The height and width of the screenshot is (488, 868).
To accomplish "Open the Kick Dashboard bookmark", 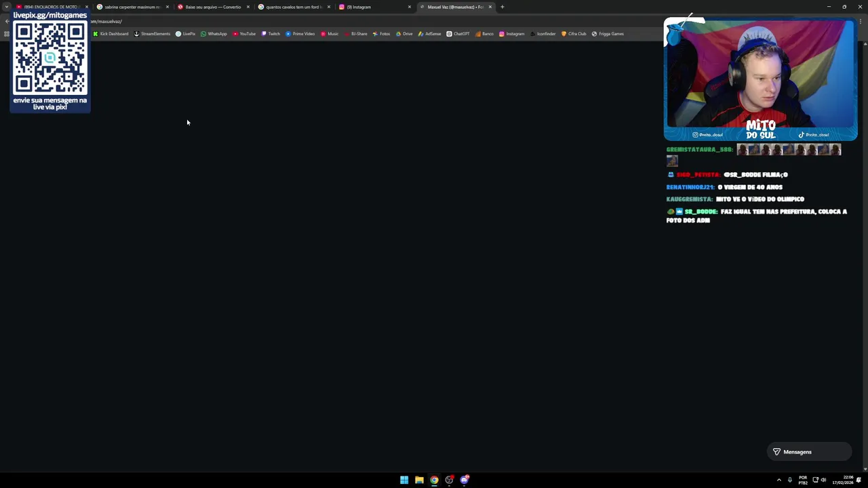I will tap(111, 34).
